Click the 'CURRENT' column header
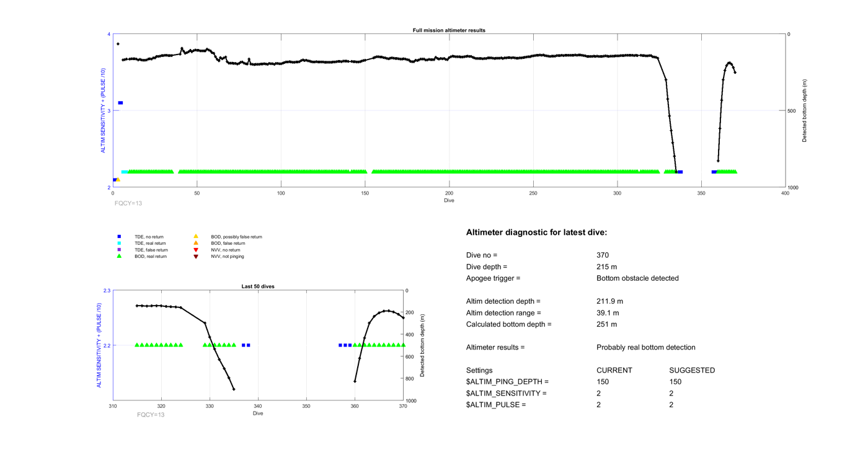 point(614,370)
